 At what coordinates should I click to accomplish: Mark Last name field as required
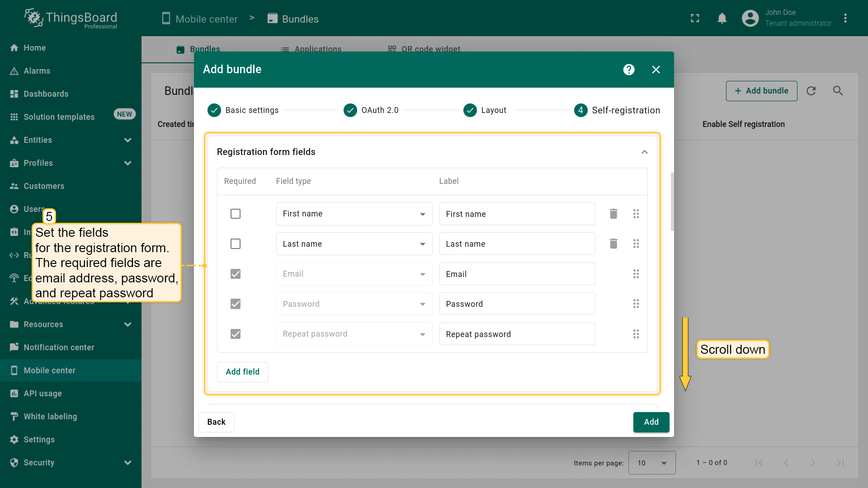[236, 244]
